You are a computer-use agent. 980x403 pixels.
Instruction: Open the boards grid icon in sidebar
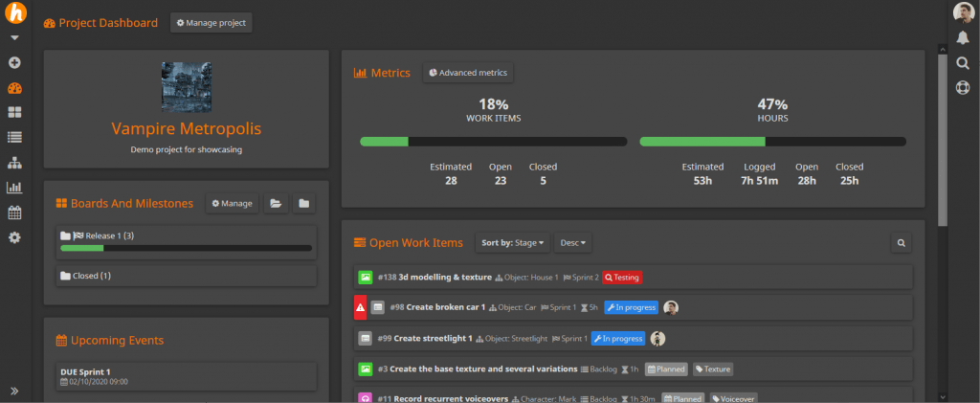pos(14,113)
